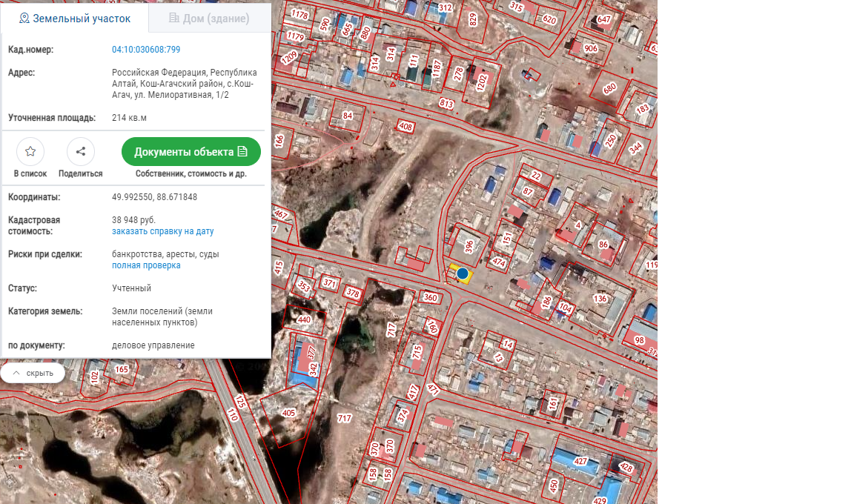Screen dimensions: 854x504
Task: Follow the заказать справку на дату link
Action: (162, 231)
